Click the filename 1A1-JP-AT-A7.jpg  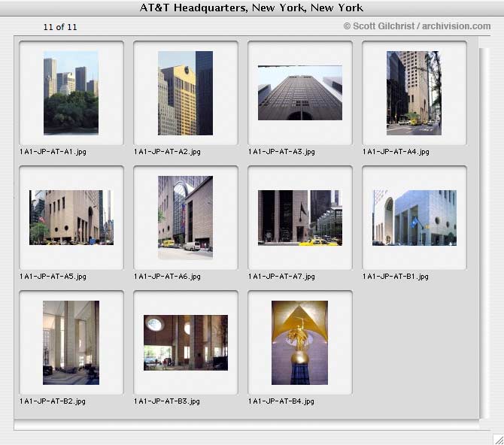[x=281, y=277]
